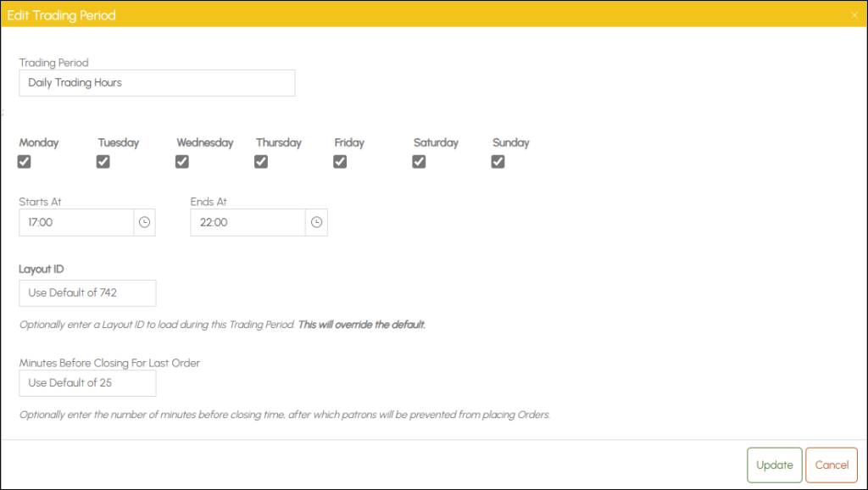
Task: Close the Edit Trading Period dialog with X
Action: [x=854, y=15]
